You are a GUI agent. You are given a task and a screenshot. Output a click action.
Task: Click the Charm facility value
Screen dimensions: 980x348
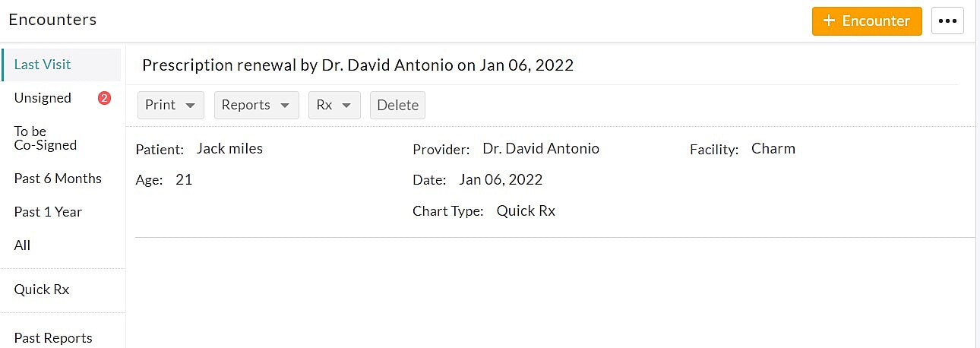pyautogui.click(x=773, y=149)
